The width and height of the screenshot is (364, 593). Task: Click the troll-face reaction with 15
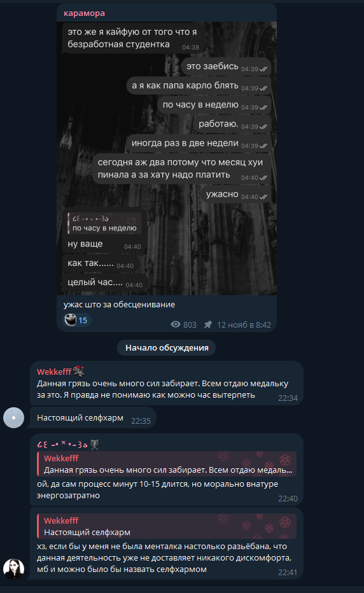76,320
